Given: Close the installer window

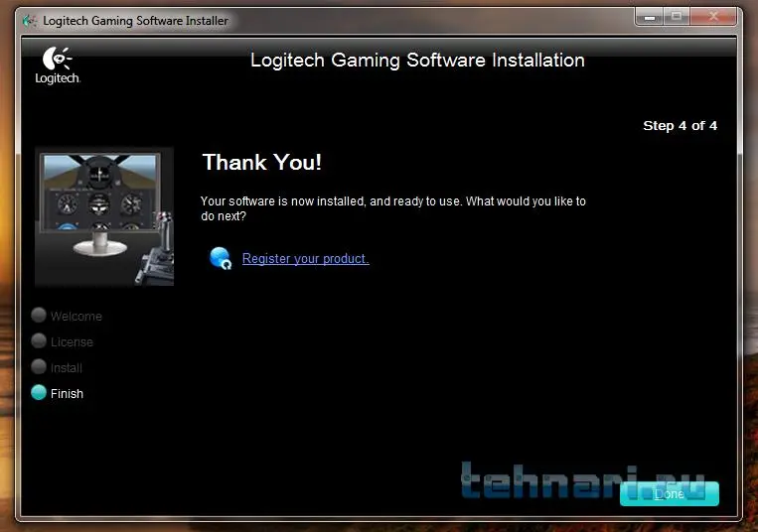Looking at the screenshot, I should pyautogui.click(x=713, y=17).
